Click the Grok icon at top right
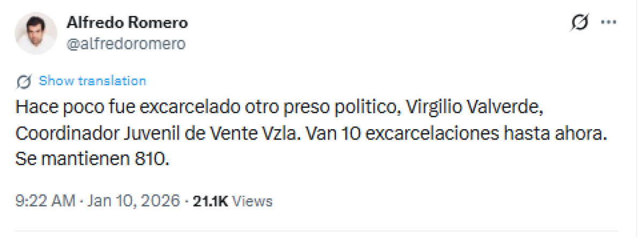This screenshot has height=237, width=644. pos(580,23)
